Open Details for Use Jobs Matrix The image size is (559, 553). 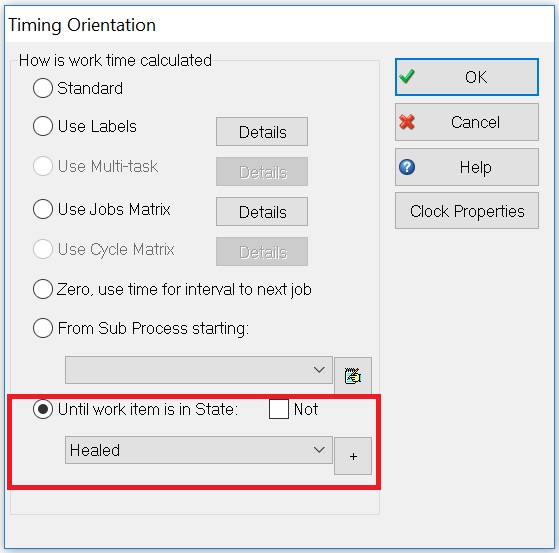[262, 212]
